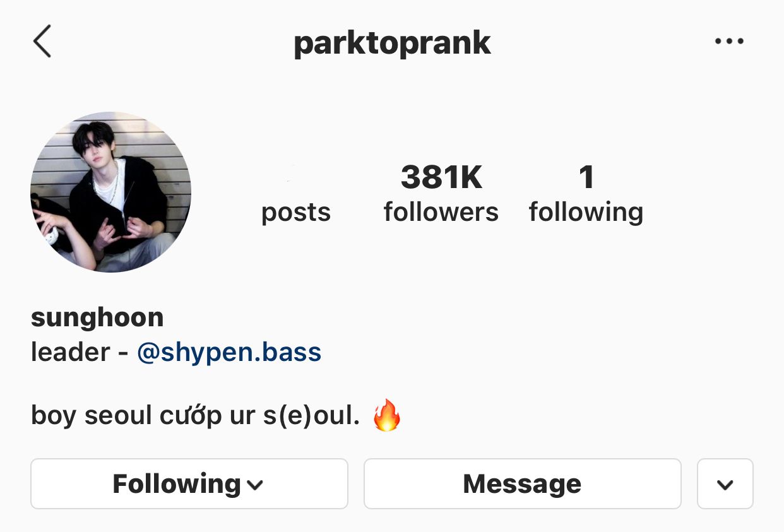Tap the fire emoji in bio
784x532 pixels.
[387, 415]
